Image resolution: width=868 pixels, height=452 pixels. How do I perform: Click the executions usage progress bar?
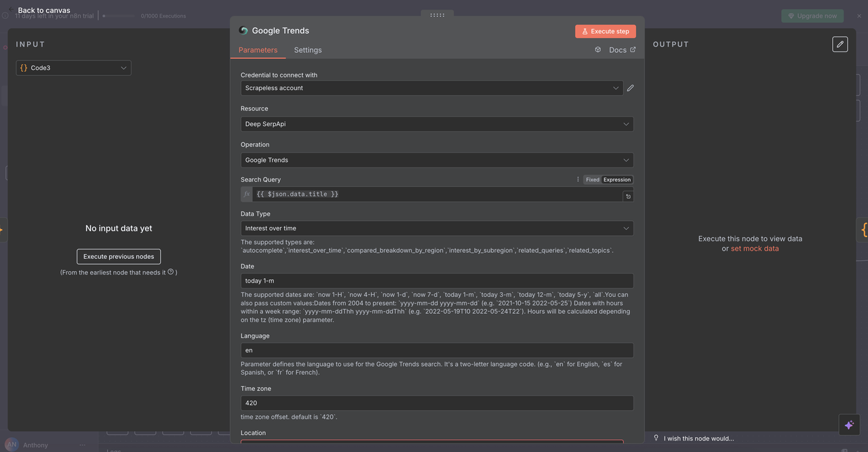[x=119, y=16]
